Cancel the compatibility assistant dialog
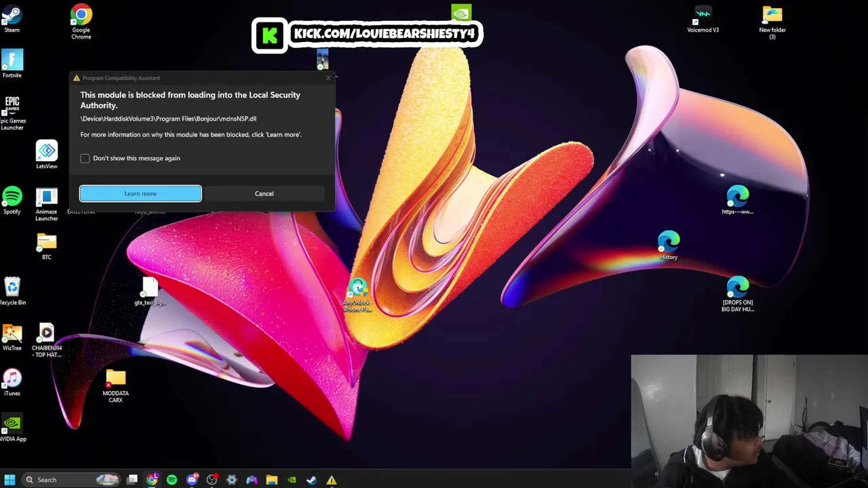Screen dimensions: 868x488 tap(264, 194)
